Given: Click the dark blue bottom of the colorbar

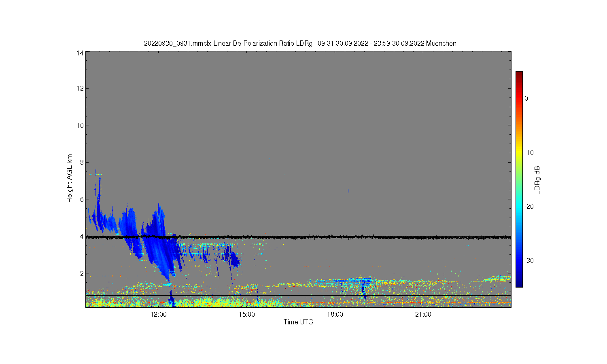Looking at the screenshot, I should tap(519, 283).
